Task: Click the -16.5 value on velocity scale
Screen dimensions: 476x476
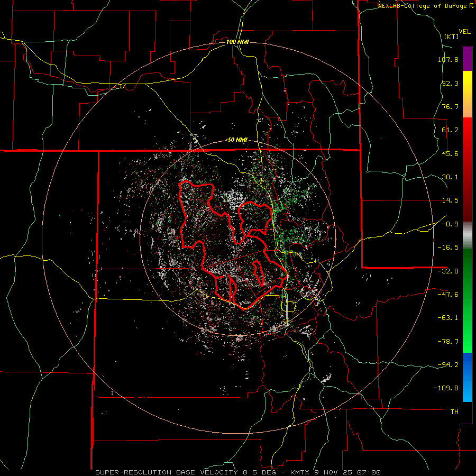Action: coord(448,248)
